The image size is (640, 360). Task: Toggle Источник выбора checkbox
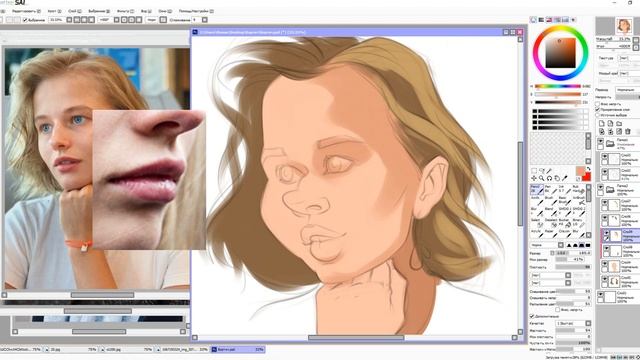pos(598,115)
